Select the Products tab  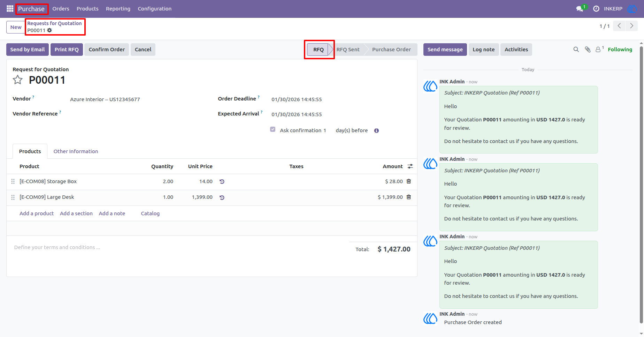click(x=30, y=151)
